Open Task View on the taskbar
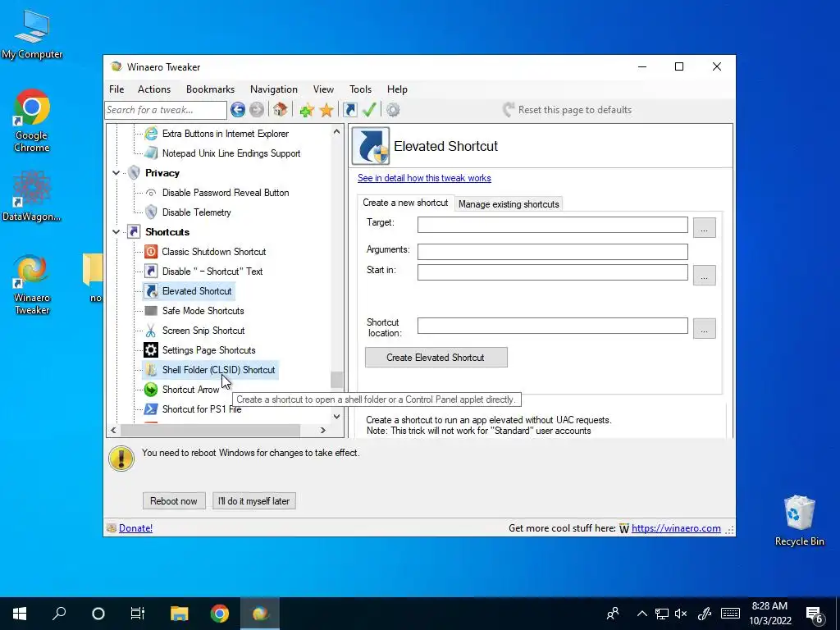Screen dimensions: 840x630 138,614
